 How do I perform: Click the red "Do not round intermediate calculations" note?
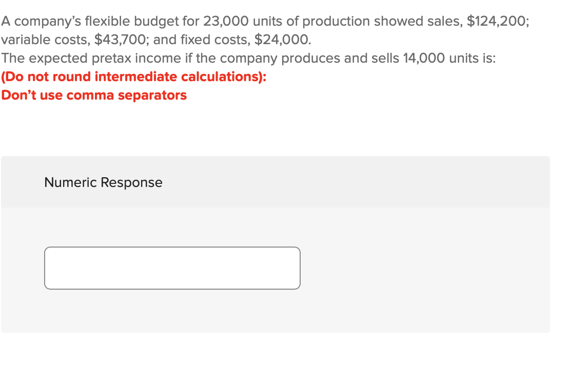pos(134,77)
